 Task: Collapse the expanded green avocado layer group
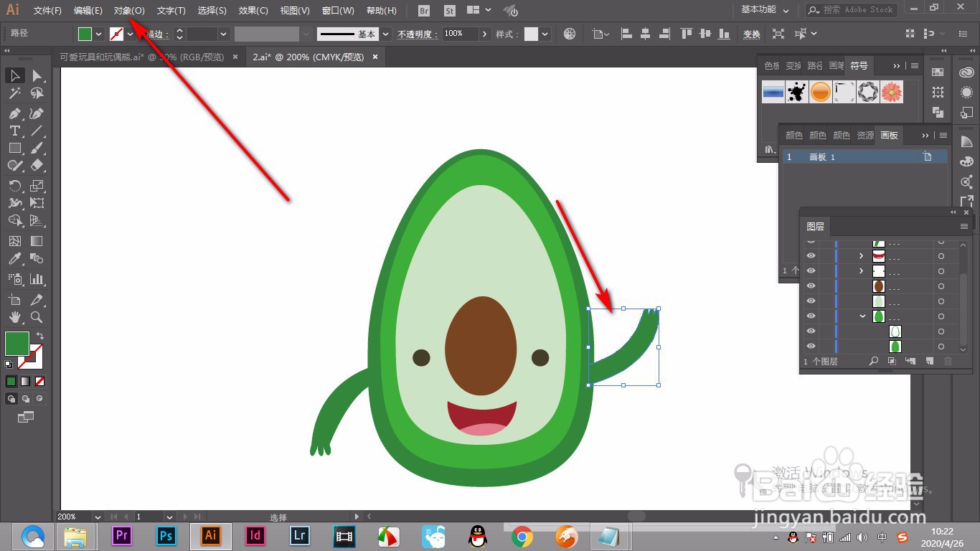[863, 316]
